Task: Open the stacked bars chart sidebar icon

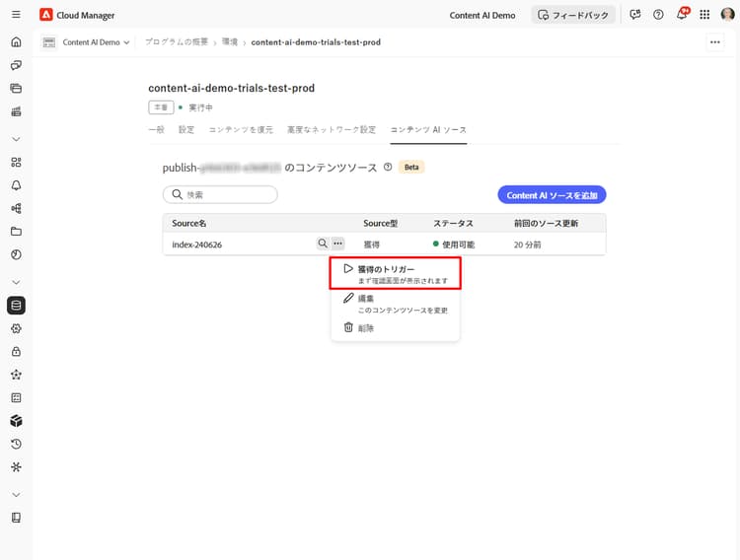Action: pyautogui.click(x=16, y=111)
